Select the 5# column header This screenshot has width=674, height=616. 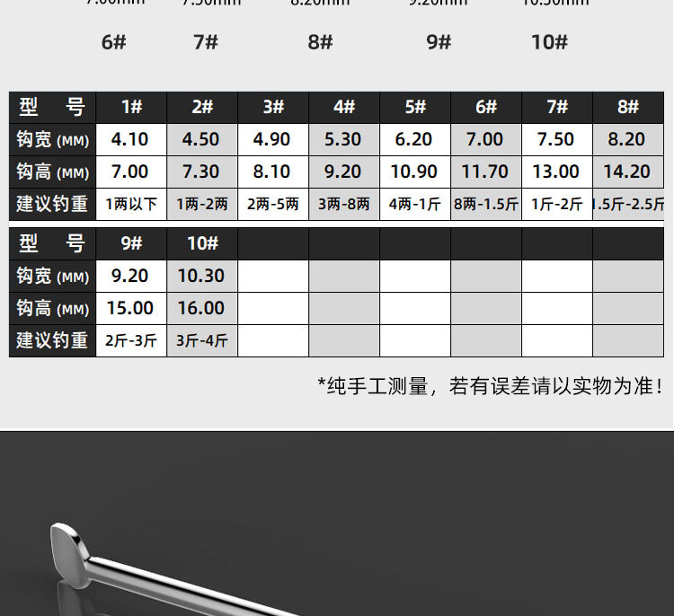point(415,107)
